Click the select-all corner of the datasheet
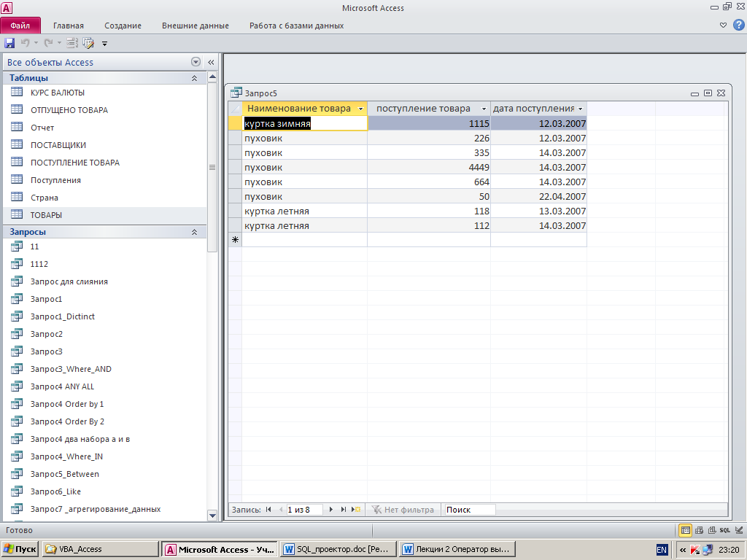 click(x=235, y=109)
